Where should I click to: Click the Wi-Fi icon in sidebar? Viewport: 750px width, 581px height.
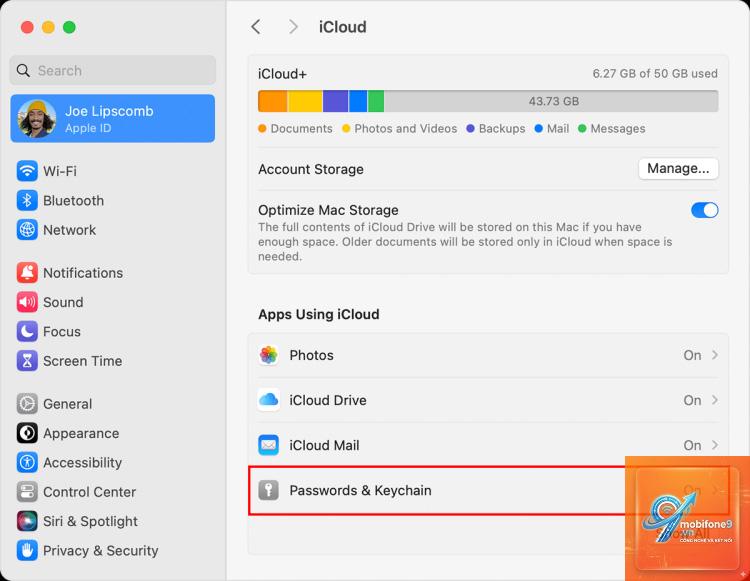pyautogui.click(x=27, y=171)
